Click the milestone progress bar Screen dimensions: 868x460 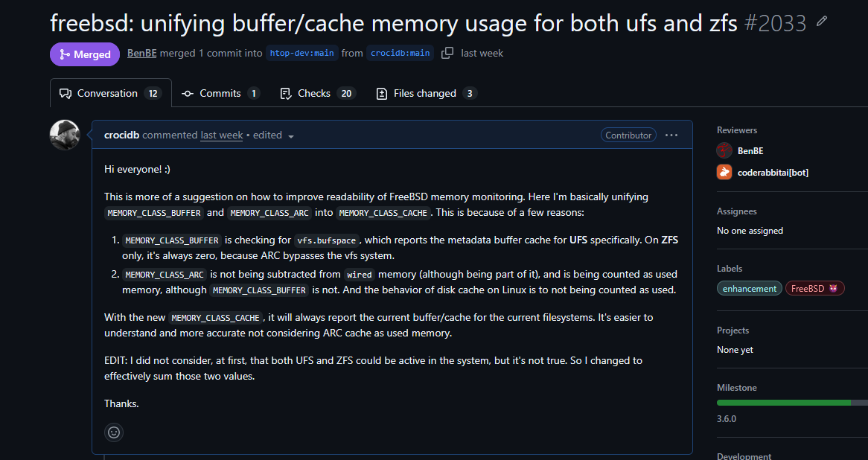point(792,403)
